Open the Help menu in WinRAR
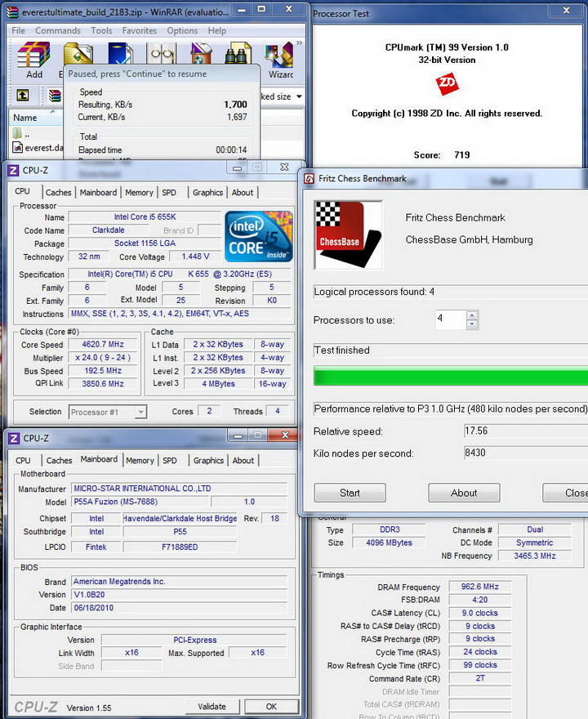This screenshot has height=719, width=588. point(216,31)
